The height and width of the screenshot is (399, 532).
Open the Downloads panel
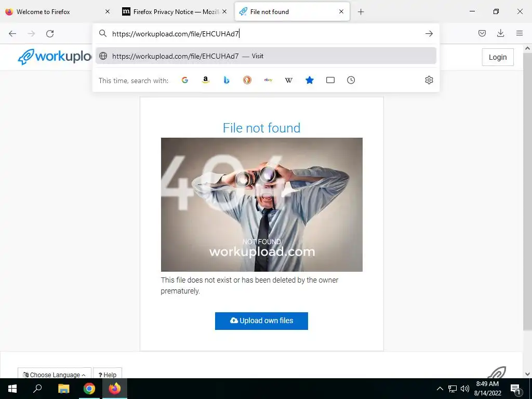[x=500, y=33]
